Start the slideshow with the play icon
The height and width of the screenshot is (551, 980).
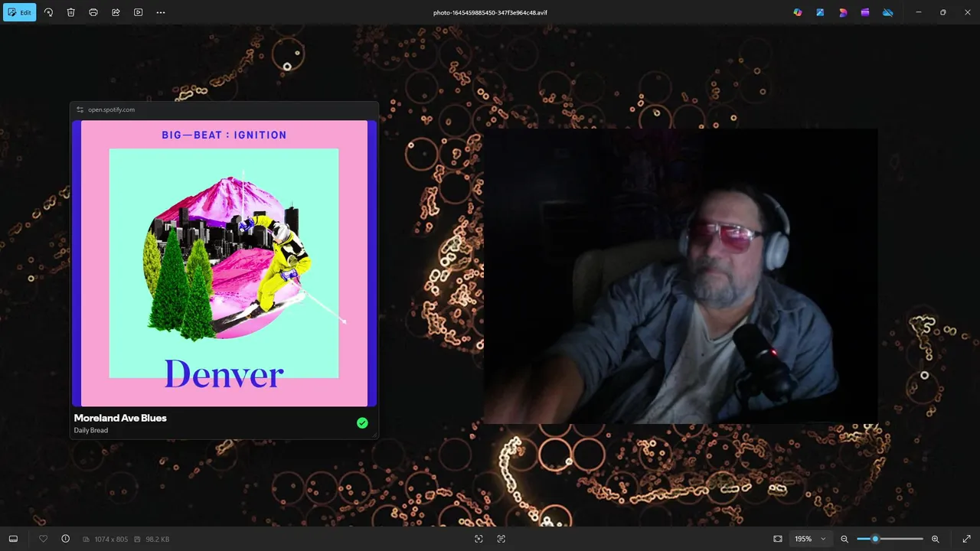coord(138,12)
